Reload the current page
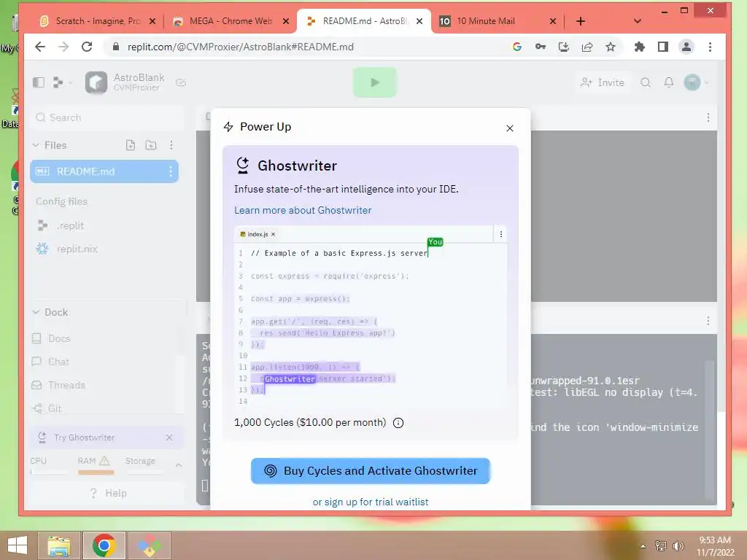Screen dimensions: 747x560 [x=87, y=47]
